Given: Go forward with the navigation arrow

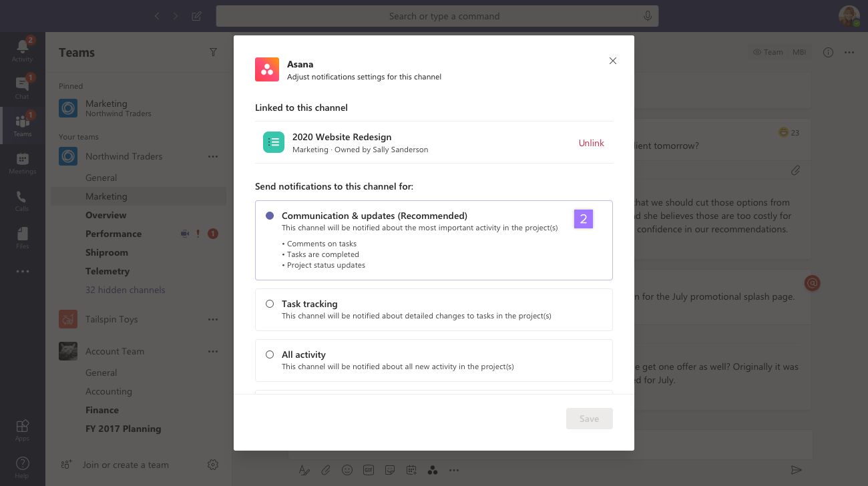Looking at the screenshot, I should point(176,16).
